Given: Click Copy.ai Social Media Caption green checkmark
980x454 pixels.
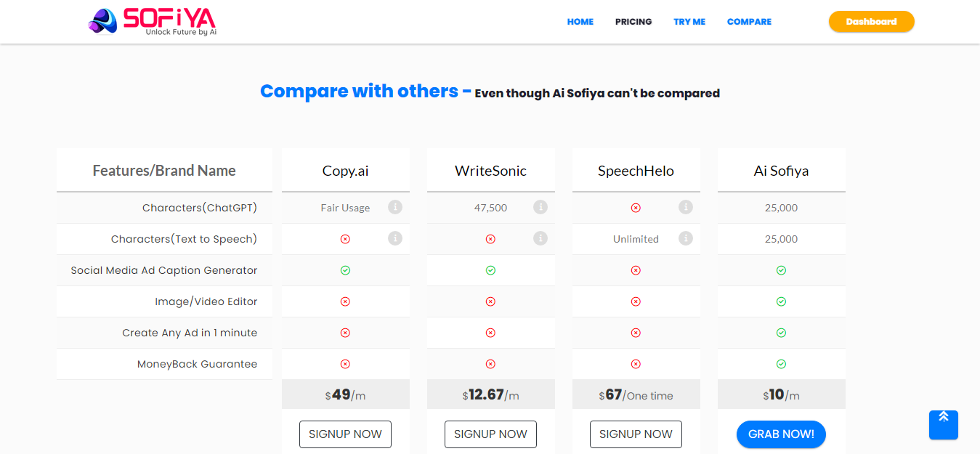Looking at the screenshot, I should click(345, 270).
